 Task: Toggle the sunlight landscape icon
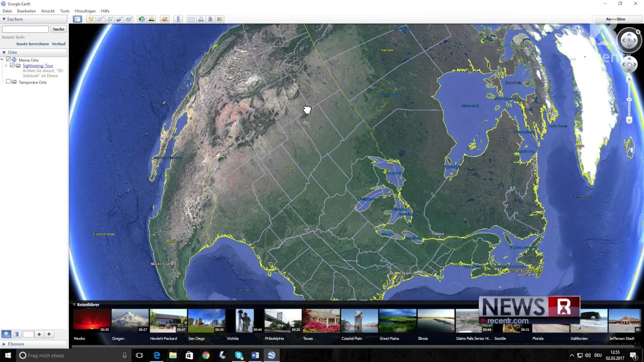tap(151, 19)
